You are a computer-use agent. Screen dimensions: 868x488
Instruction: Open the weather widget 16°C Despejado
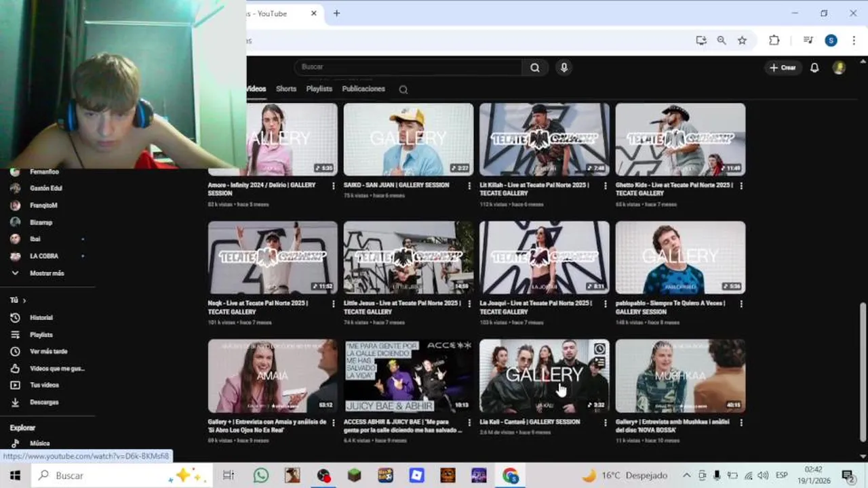pyautogui.click(x=625, y=475)
